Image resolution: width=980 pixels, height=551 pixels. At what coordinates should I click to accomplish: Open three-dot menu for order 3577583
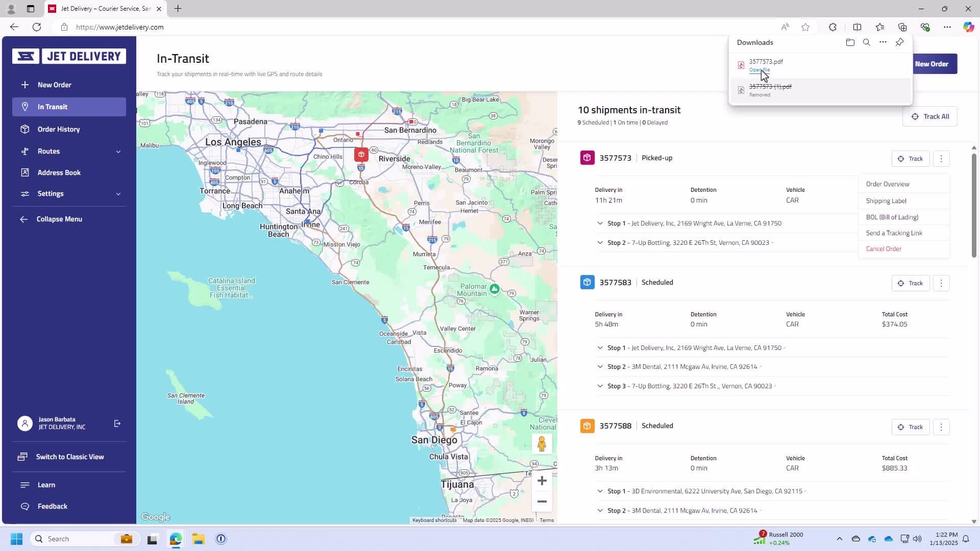[x=941, y=283]
